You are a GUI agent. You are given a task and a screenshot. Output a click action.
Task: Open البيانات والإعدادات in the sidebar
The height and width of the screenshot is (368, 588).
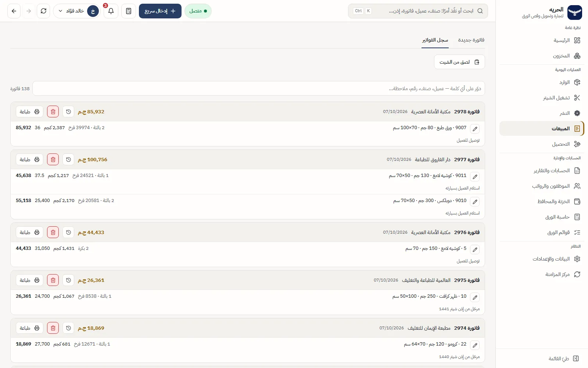[542, 259]
